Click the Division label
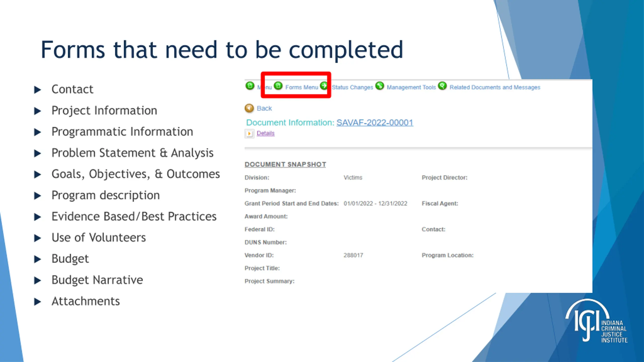This screenshot has width=644, height=362. point(257,177)
